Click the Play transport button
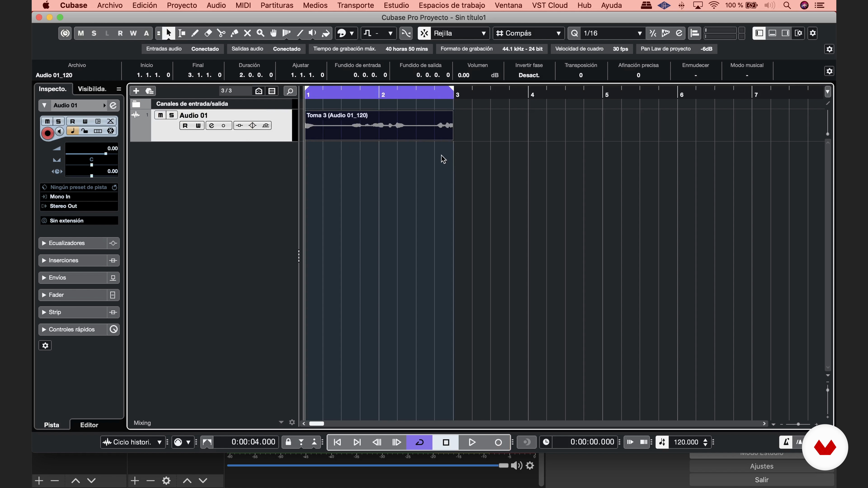The image size is (868, 488). point(472,442)
